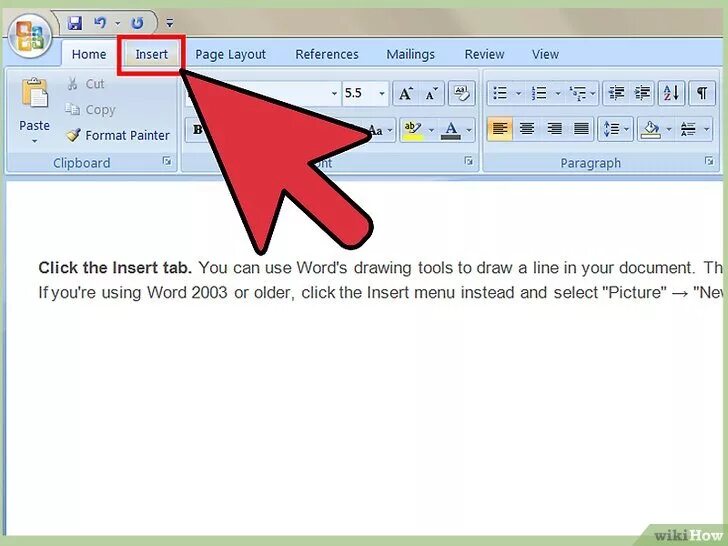Switch to the Review tab
The height and width of the screenshot is (546, 728).
(x=484, y=54)
